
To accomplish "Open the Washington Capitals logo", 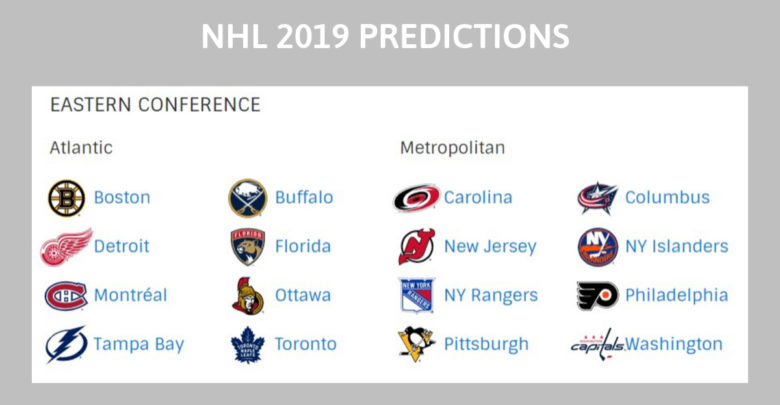I will (597, 344).
